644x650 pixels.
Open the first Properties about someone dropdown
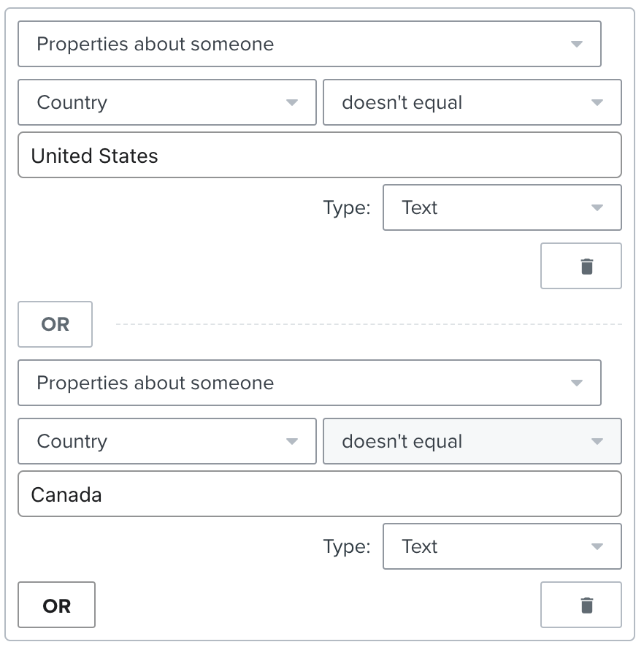pyautogui.click(x=308, y=44)
